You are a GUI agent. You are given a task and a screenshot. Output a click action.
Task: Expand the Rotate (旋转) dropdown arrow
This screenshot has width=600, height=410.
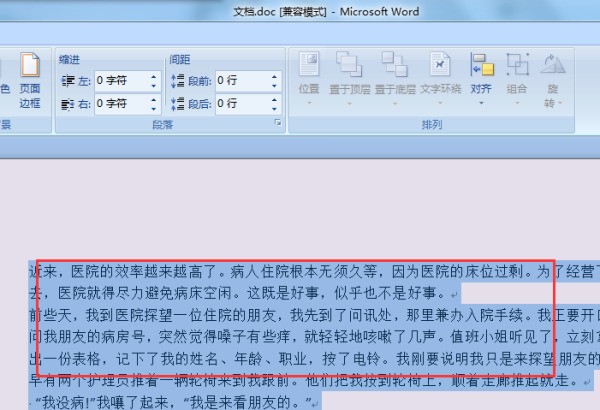click(x=560, y=103)
